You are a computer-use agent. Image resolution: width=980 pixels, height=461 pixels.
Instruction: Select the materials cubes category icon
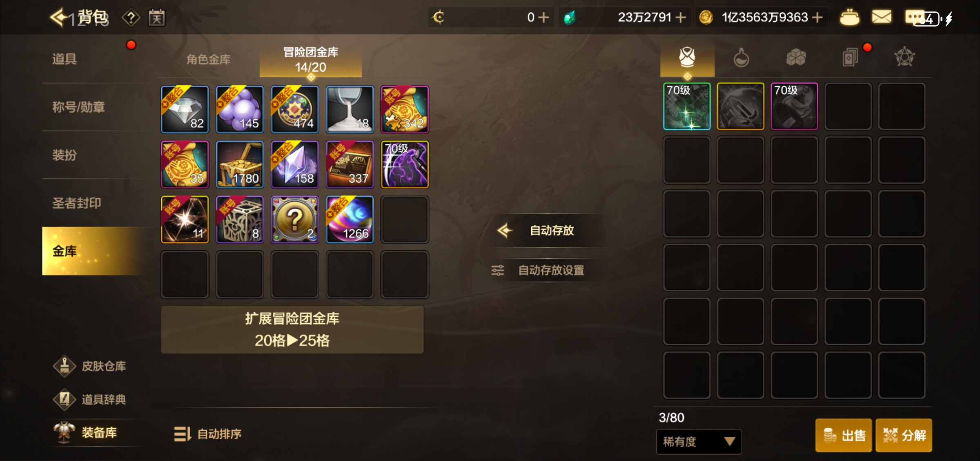pos(796,57)
